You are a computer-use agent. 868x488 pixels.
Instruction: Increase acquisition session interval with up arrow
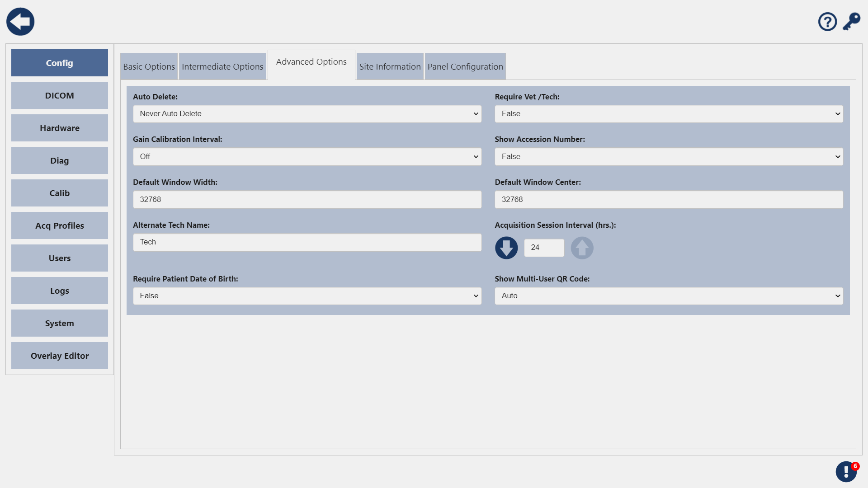pyautogui.click(x=582, y=248)
